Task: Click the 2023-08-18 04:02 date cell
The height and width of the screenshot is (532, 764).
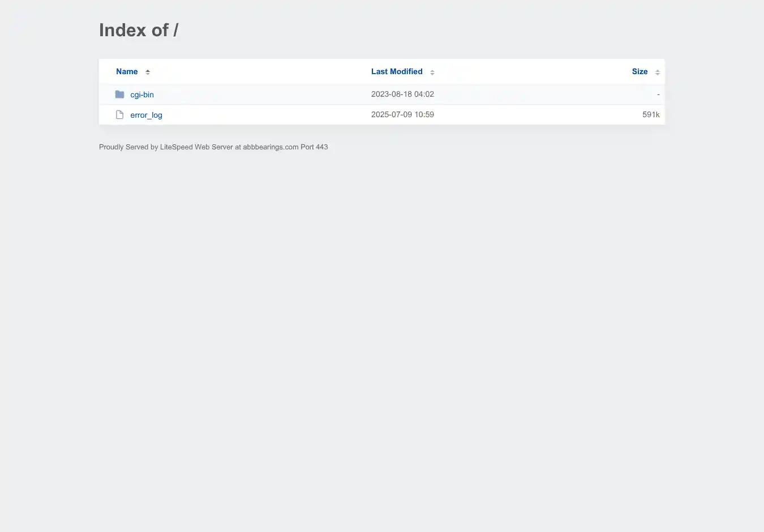Action: pos(402,95)
